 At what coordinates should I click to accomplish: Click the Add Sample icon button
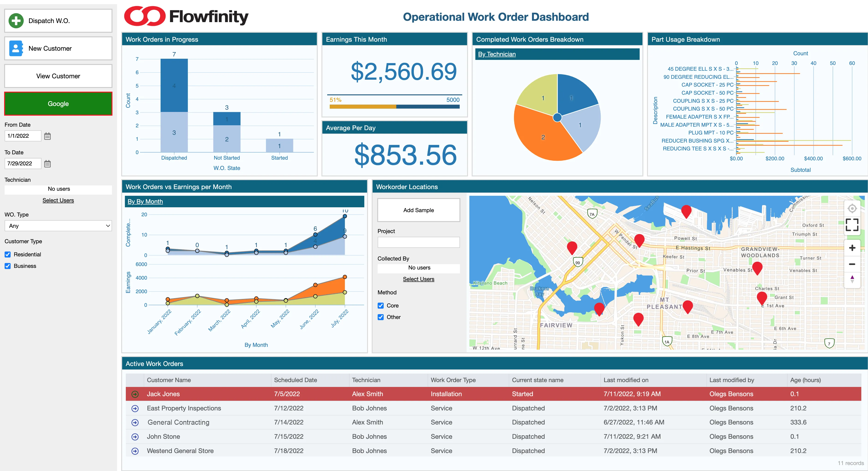pyautogui.click(x=419, y=210)
